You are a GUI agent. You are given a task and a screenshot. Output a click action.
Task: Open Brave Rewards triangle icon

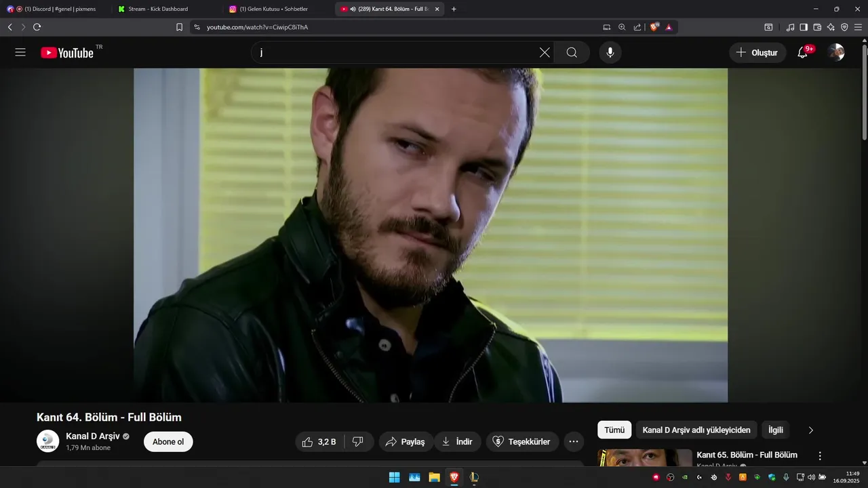[669, 27]
